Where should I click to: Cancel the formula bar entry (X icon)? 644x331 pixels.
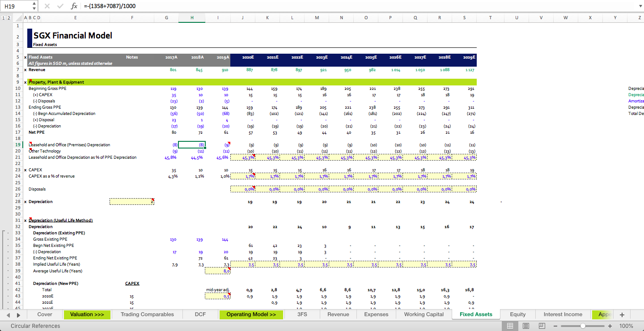tap(47, 6)
